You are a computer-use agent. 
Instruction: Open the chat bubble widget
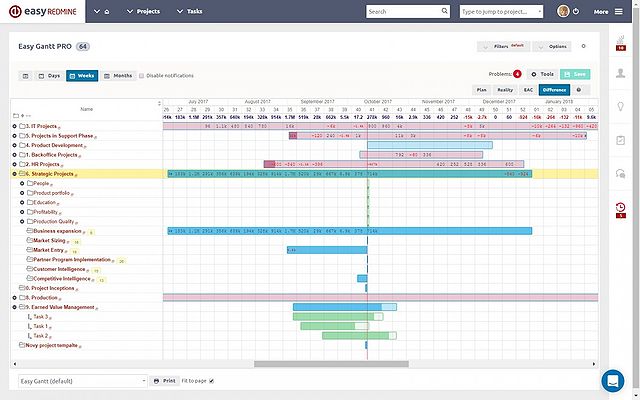[x=612, y=380]
